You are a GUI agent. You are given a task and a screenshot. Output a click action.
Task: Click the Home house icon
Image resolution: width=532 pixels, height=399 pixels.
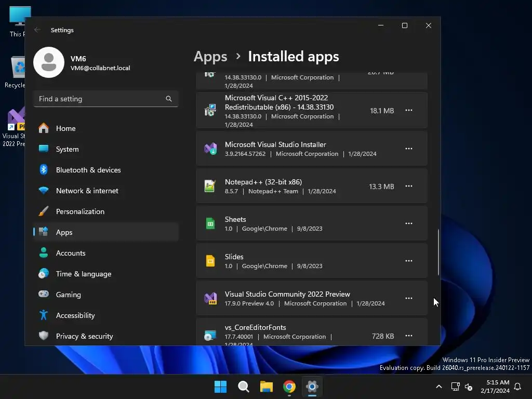coord(44,128)
